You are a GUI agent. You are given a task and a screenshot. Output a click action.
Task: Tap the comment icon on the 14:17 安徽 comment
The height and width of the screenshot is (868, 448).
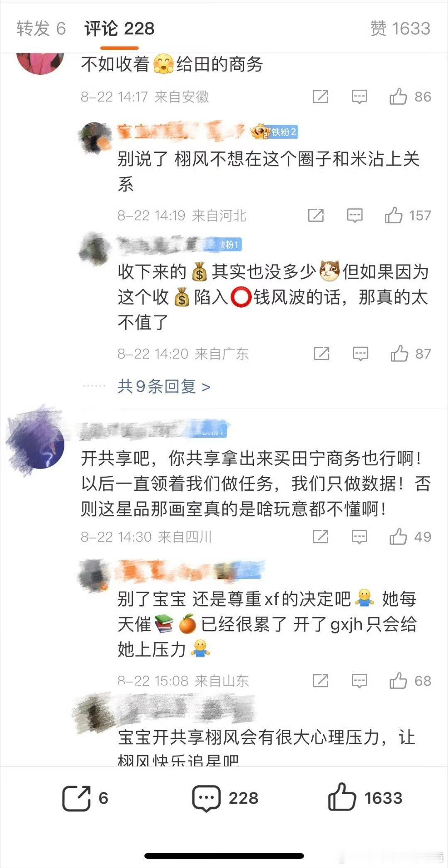pyautogui.click(x=359, y=97)
